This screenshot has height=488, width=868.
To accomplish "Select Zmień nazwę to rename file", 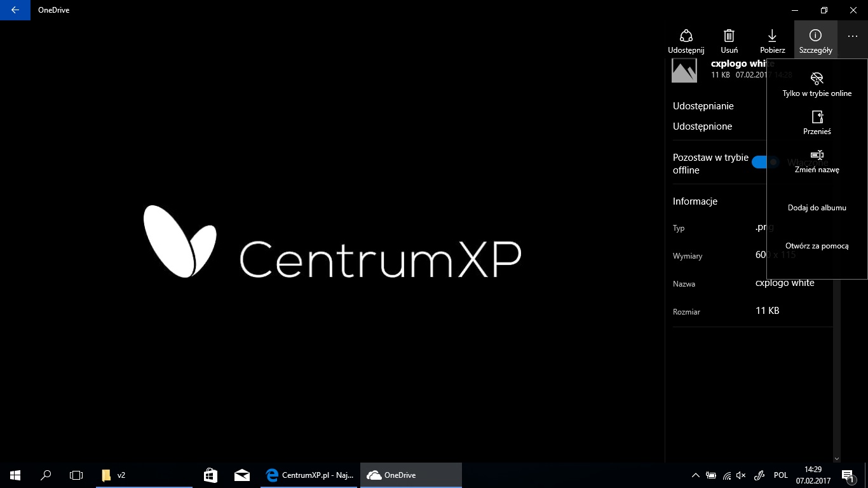I will click(x=817, y=161).
